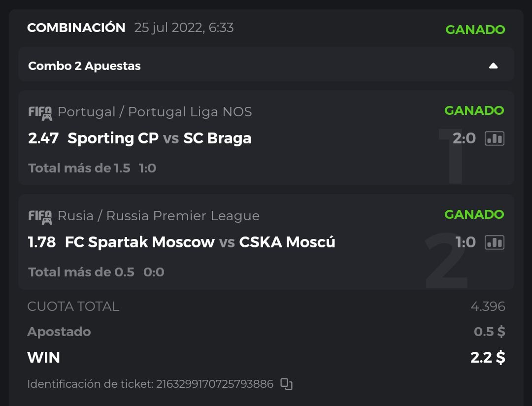
Task: Click GANADO status of Sporting CP bet
Action: 474,110
